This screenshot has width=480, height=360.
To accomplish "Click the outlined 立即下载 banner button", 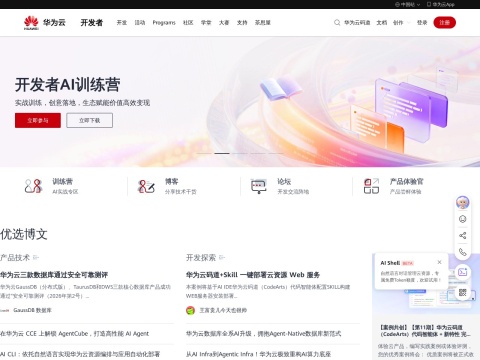I will pyautogui.click(x=89, y=120).
